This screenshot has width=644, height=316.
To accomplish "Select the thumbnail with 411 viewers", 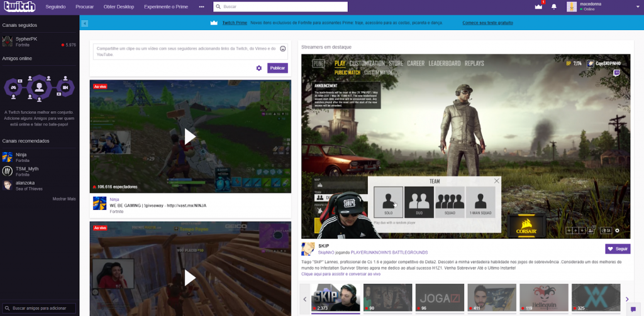I will (492, 298).
